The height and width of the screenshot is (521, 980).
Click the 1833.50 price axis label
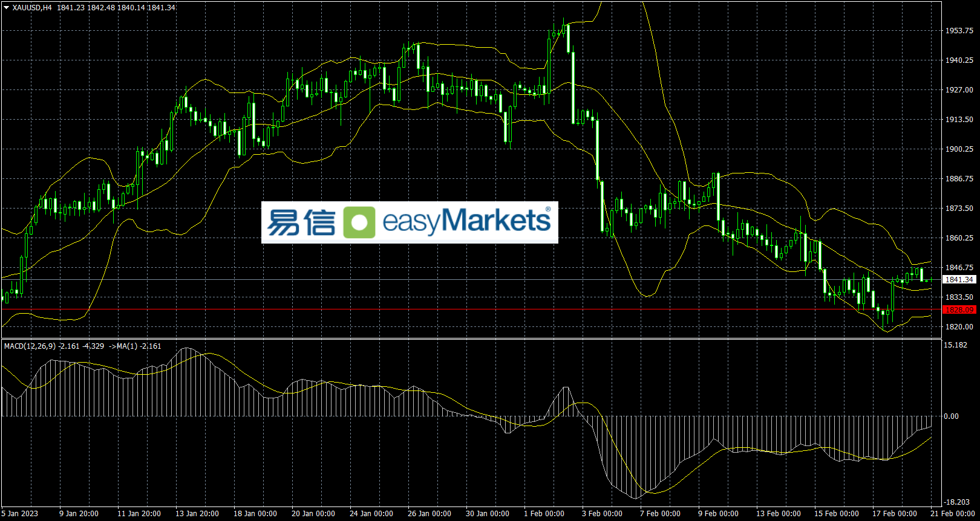point(959,297)
